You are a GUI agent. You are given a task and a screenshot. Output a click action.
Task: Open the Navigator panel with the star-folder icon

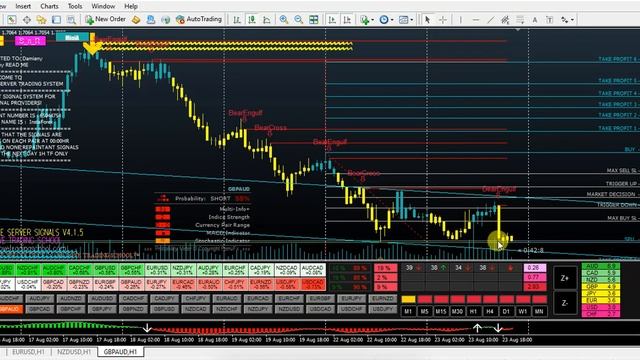[x=41, y=20]
